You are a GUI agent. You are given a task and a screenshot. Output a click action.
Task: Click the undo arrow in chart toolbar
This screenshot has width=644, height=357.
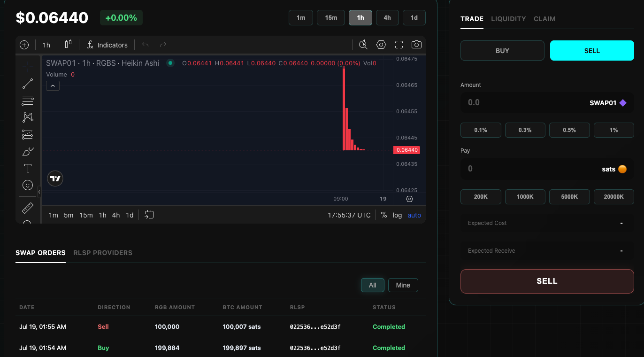146,45
